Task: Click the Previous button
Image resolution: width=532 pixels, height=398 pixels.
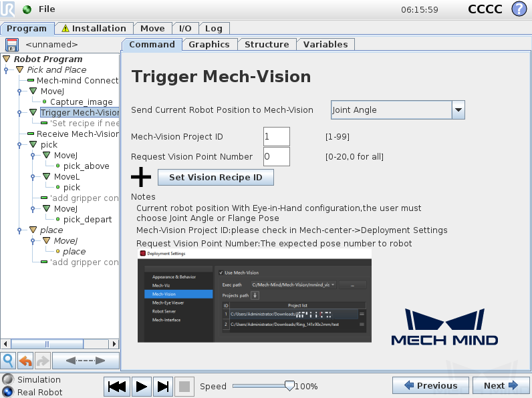Action: (430, 385)
